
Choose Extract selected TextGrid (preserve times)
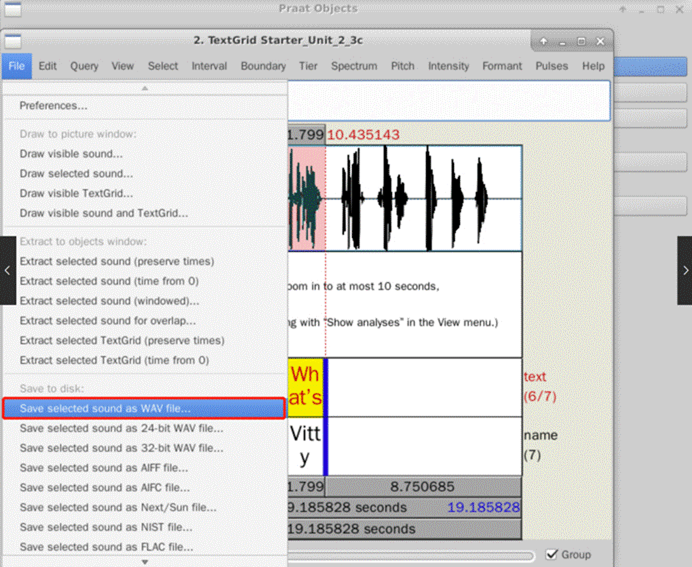[145, 341]
